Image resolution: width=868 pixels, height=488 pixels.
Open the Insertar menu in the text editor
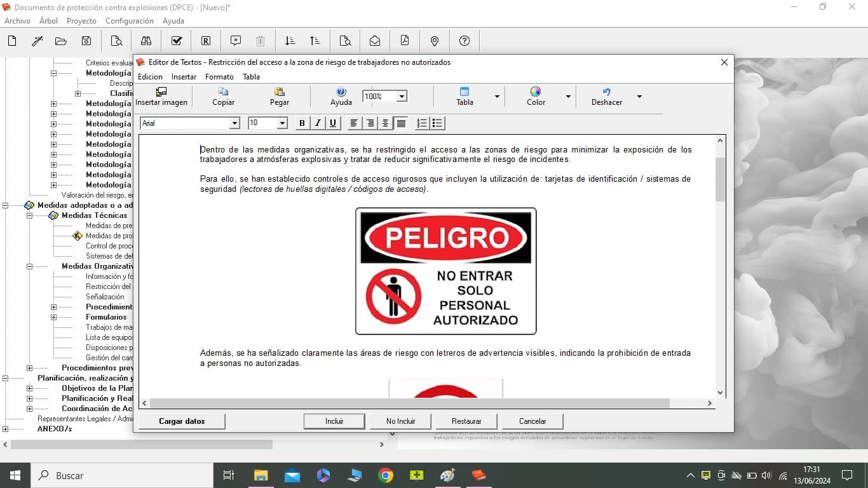pos(184,77)
